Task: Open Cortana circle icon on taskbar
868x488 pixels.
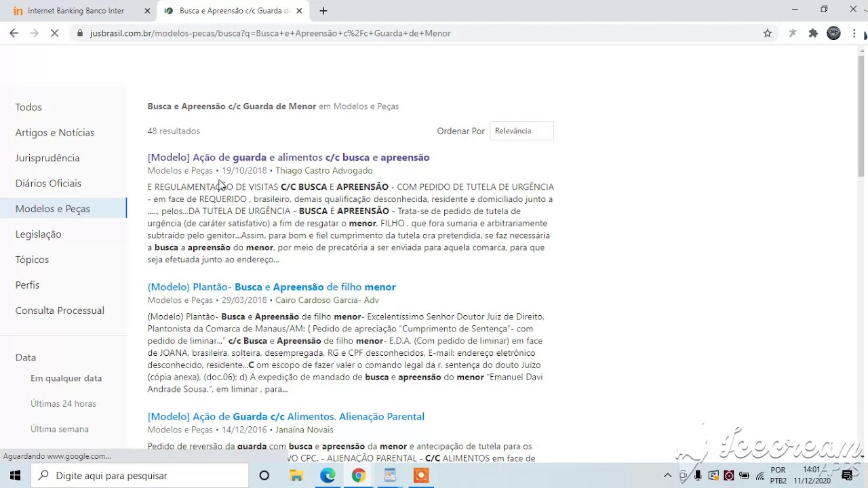Action: [x=264, y=475]
